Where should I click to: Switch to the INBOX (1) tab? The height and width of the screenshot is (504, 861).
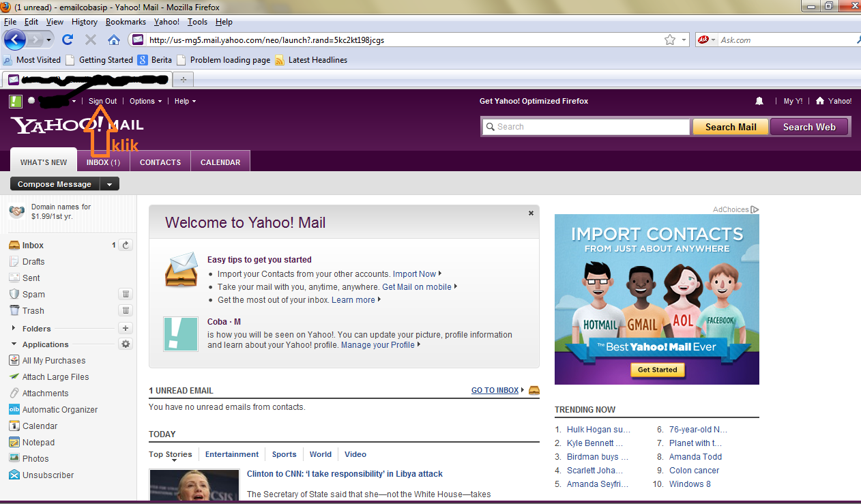[103, 162]
